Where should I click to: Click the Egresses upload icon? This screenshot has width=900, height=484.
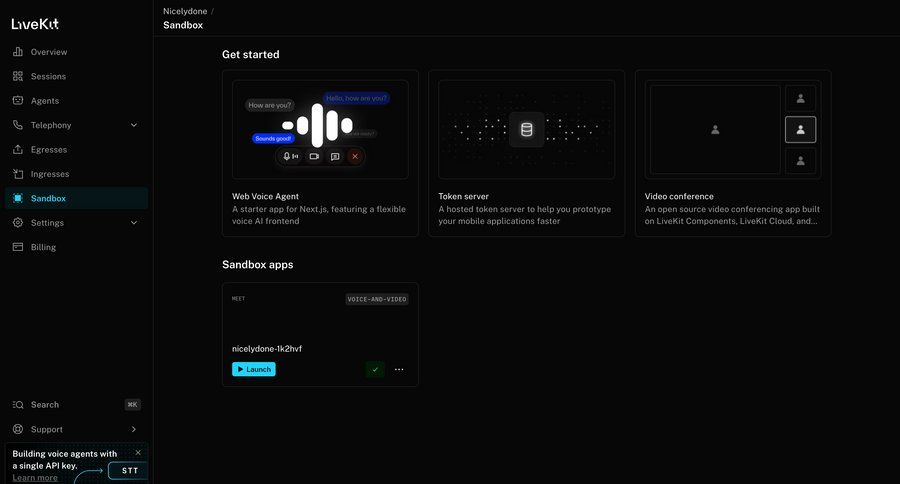tap(18, 149)
